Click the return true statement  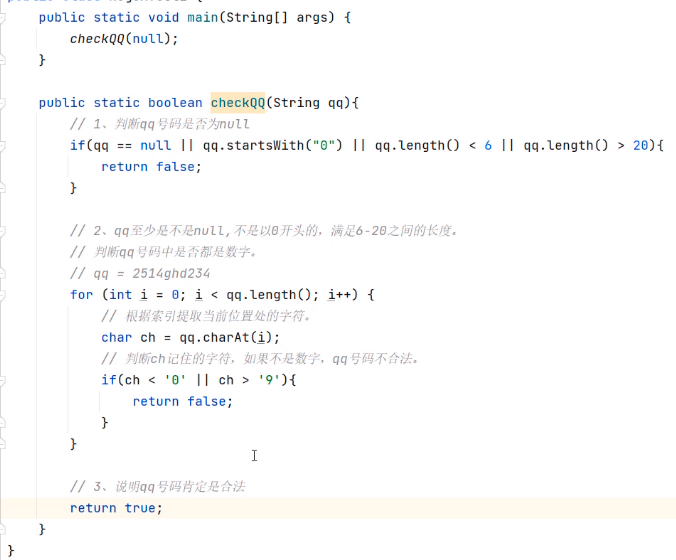click(116, 508)
